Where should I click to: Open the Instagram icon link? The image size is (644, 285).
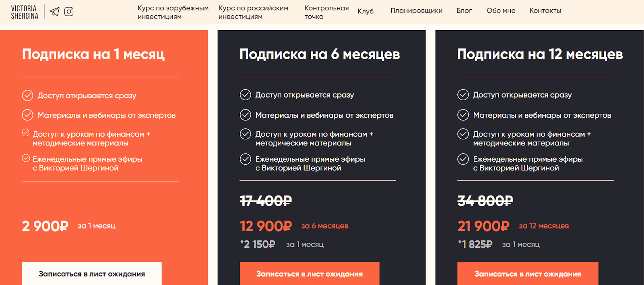point(69,12)
